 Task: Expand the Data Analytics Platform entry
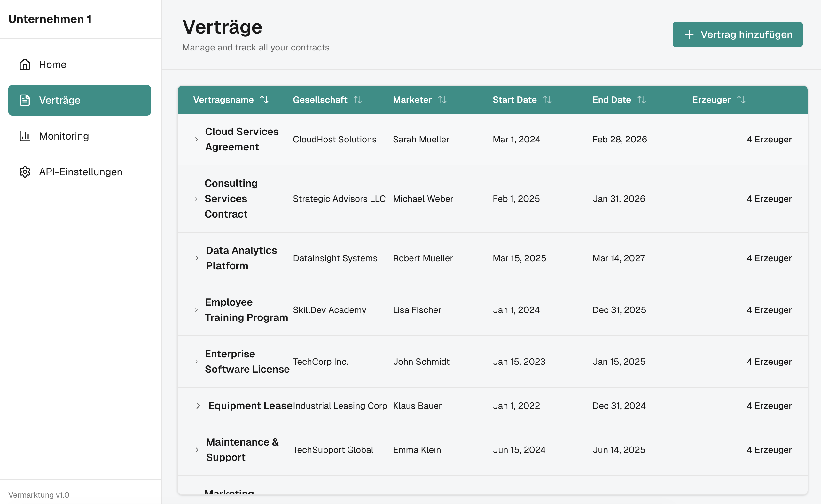(196, 258)
